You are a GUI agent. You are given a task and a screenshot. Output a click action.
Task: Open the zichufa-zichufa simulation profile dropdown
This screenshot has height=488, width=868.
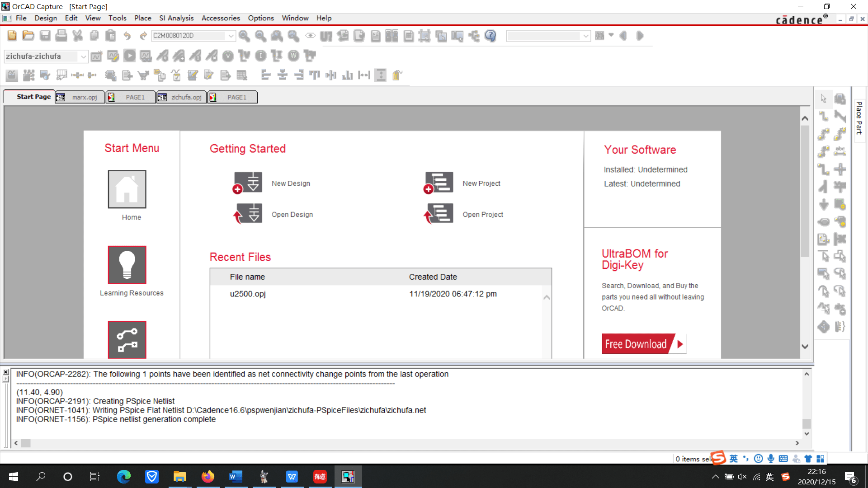click(83, 56)
